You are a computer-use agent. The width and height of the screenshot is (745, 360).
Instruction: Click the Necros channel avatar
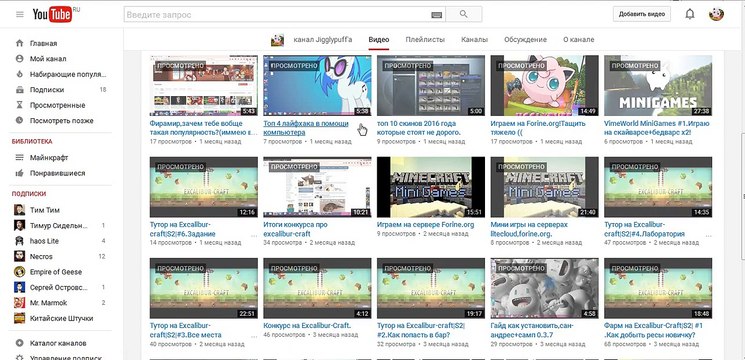coord(19,256)
